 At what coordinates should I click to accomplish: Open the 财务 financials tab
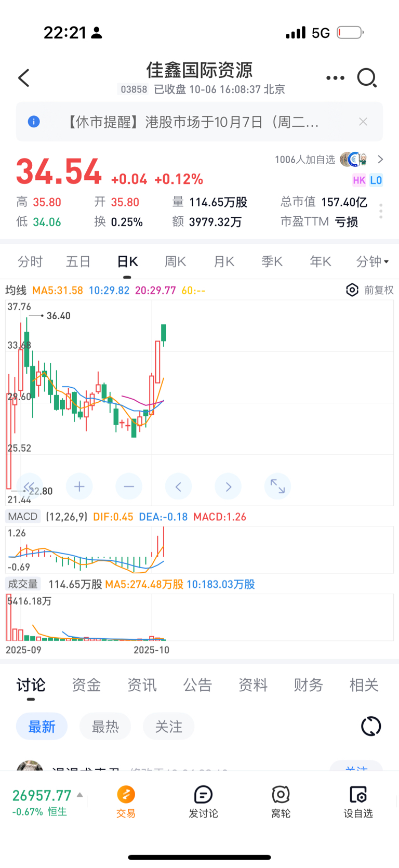point(308,685)
